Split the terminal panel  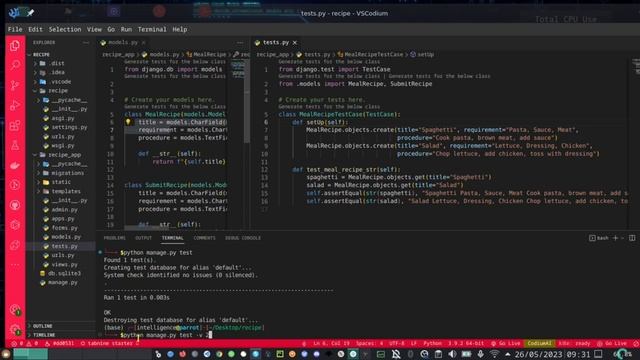(x=632, y=238)
